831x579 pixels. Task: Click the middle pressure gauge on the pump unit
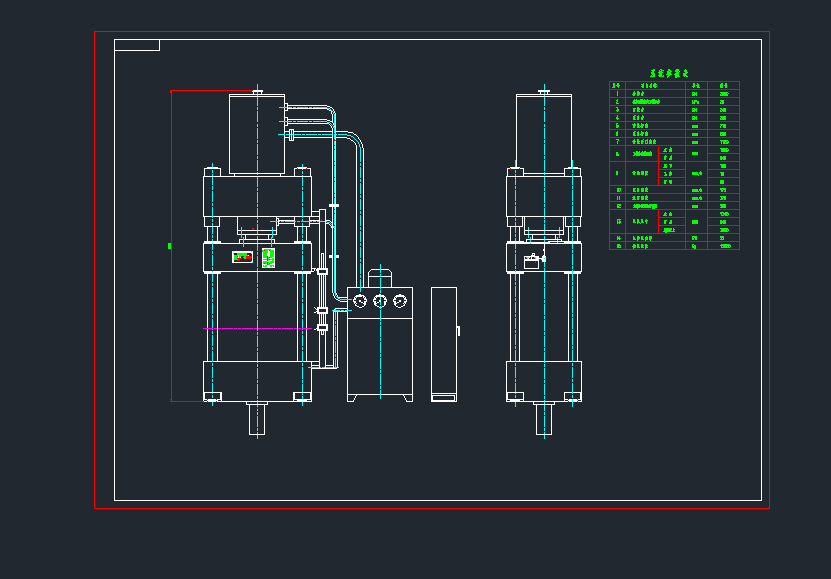tap(380, 300)
